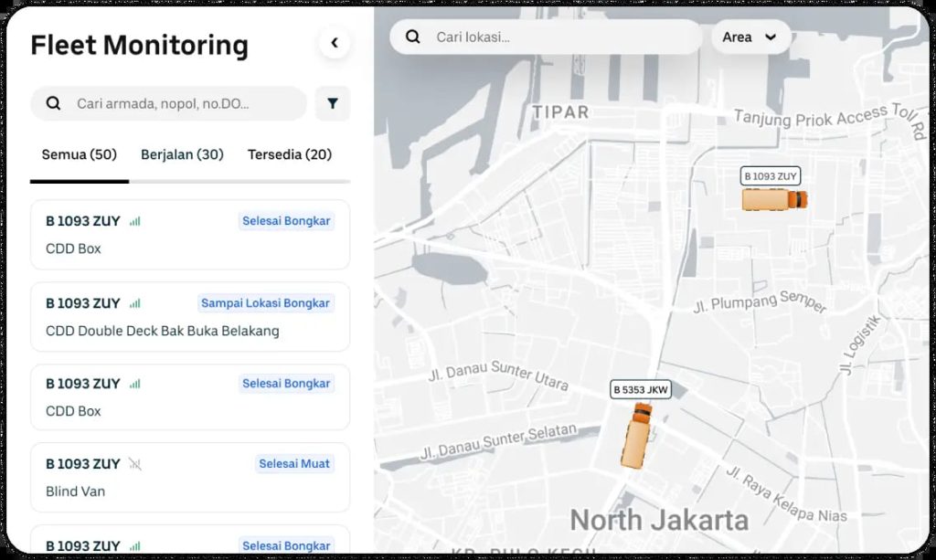936x560 pixels.
Task: Click the chevron arrow in Area selector
Action: (x=771, y=37)
